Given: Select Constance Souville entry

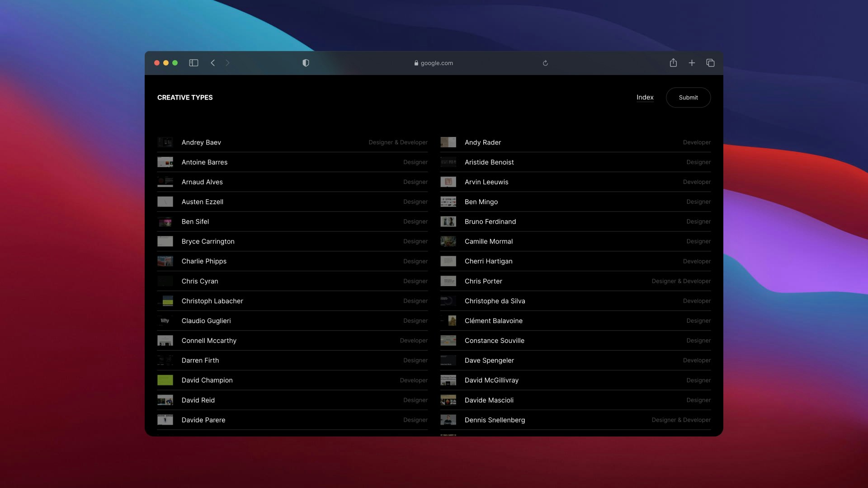Looking at the screenshot, I should tap(576, 341).
